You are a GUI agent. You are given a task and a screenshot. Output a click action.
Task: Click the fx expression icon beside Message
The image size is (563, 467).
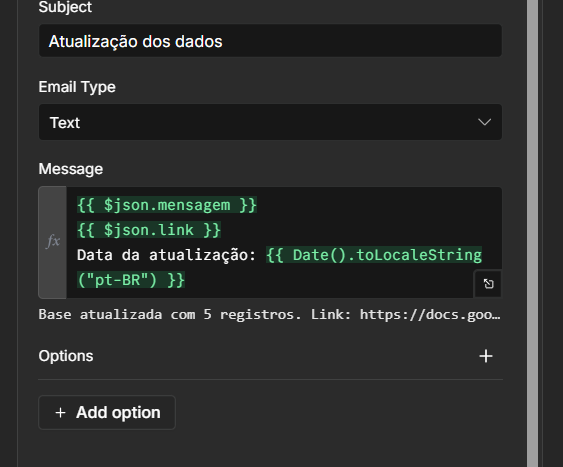[x=53, y=242]
